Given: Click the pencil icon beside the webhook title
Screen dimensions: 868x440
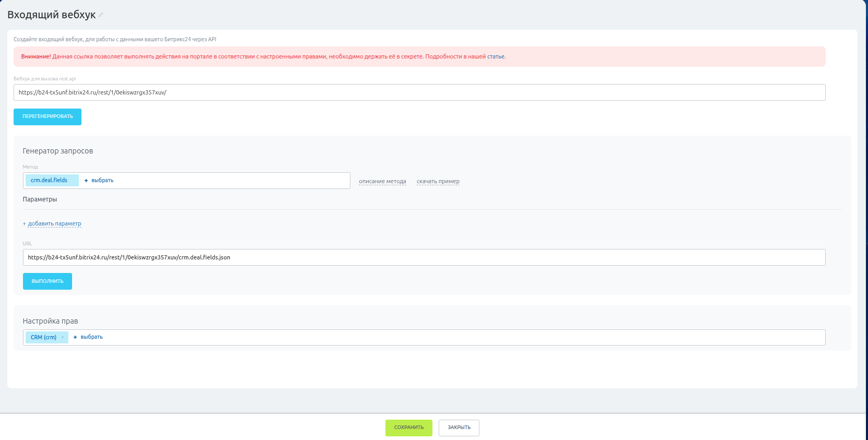Looking at the screenshot, I should click(101, 15).
